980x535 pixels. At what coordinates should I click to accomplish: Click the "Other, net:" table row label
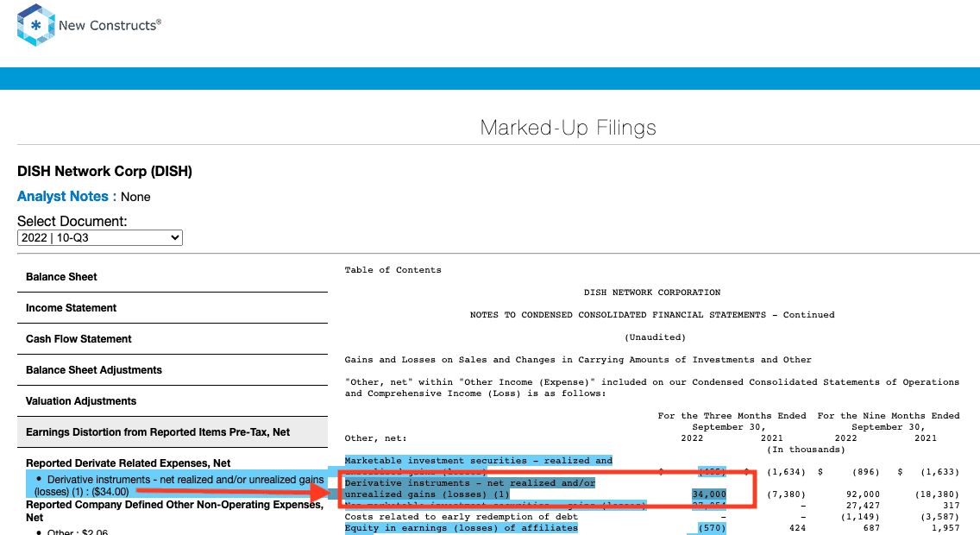point(375,438)
